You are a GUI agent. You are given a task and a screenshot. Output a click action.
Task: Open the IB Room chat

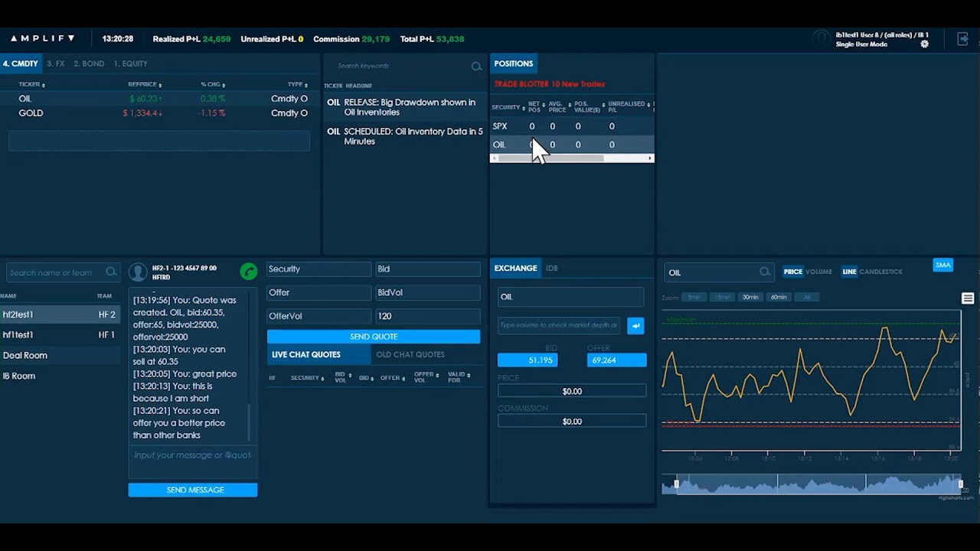click(x=60, y=376)
